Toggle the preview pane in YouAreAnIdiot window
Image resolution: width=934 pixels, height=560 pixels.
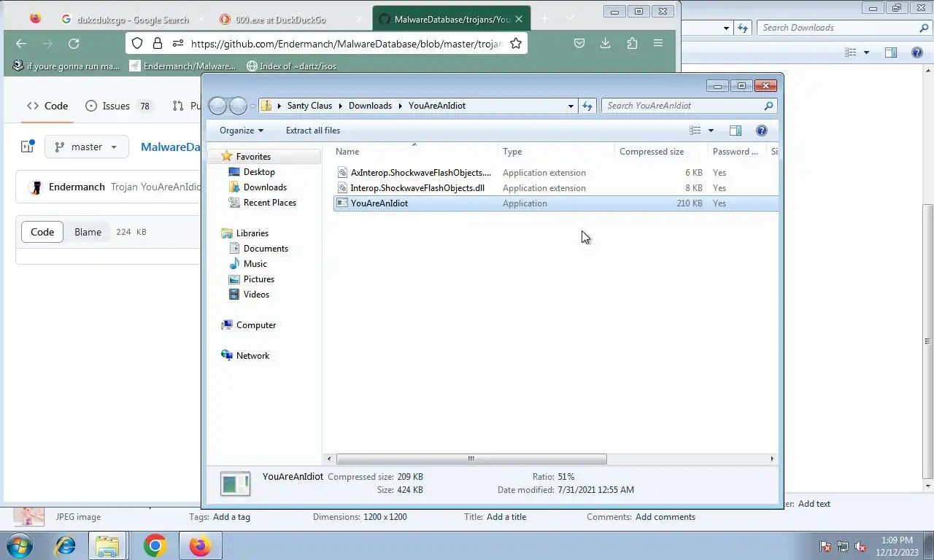[736, 131]
